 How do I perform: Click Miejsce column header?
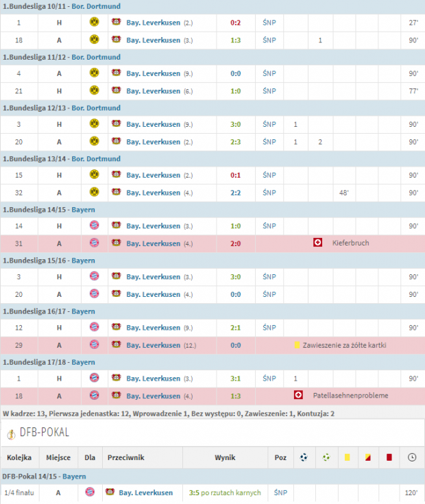coord(58,457)
